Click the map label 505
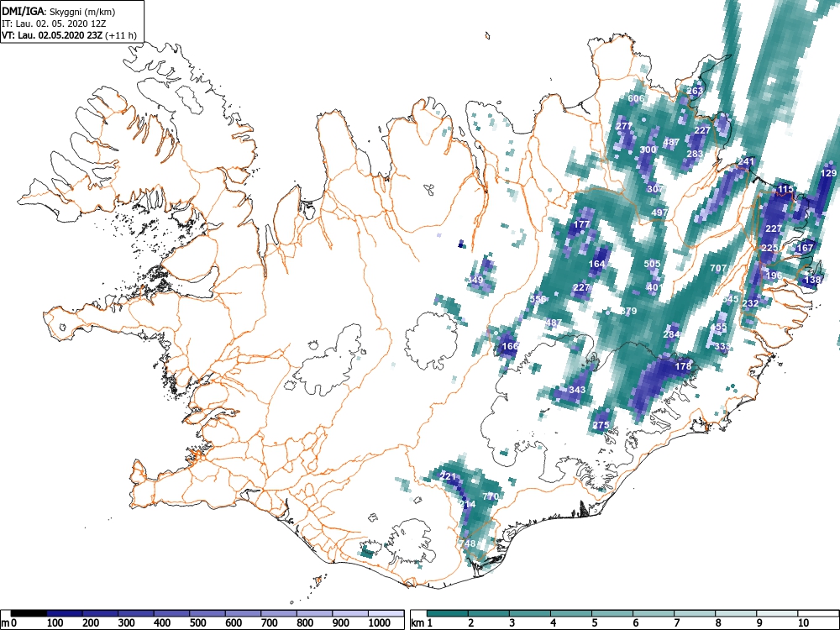 pos(652,264)
